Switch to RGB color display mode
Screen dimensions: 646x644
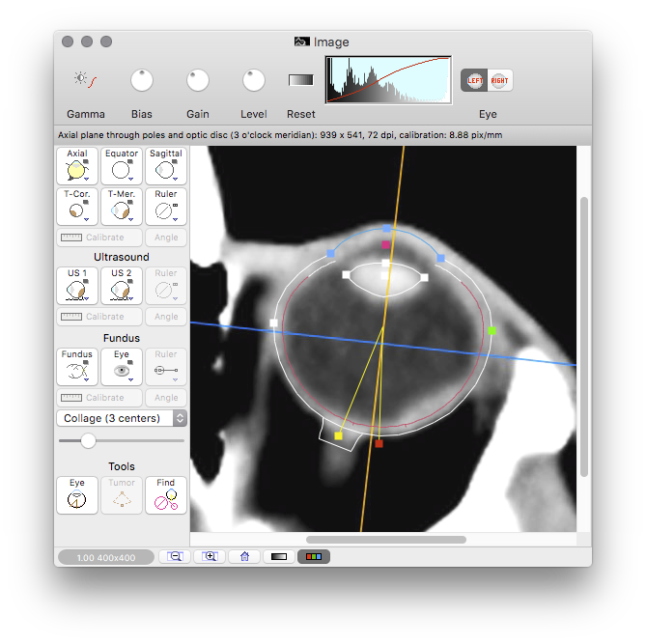[x=314, y=557]
